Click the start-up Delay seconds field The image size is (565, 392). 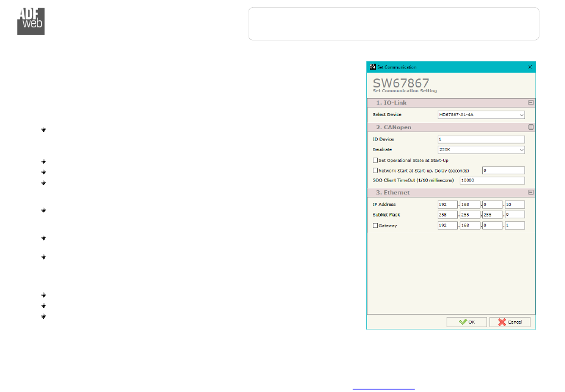(x=503, y=170)
